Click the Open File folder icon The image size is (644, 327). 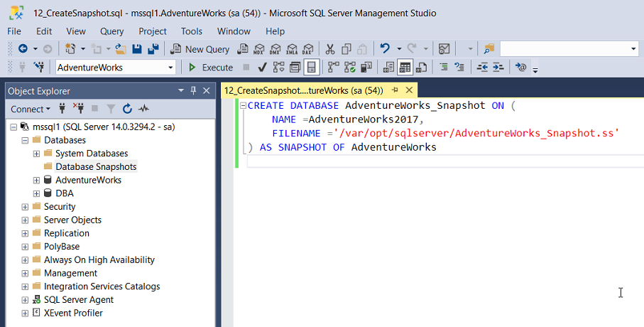click(121, 49)
